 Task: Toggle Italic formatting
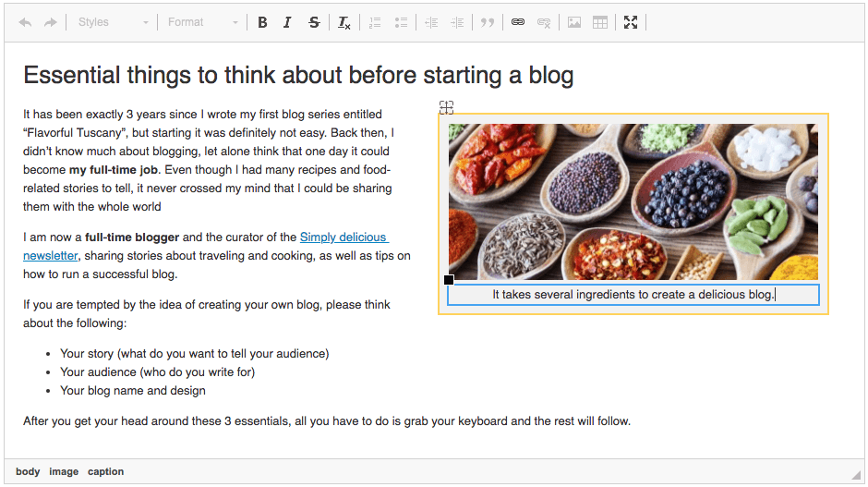coord(287,22)
